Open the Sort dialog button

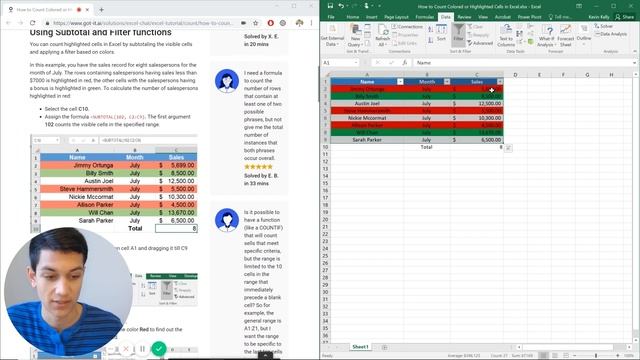pos(441,33)
